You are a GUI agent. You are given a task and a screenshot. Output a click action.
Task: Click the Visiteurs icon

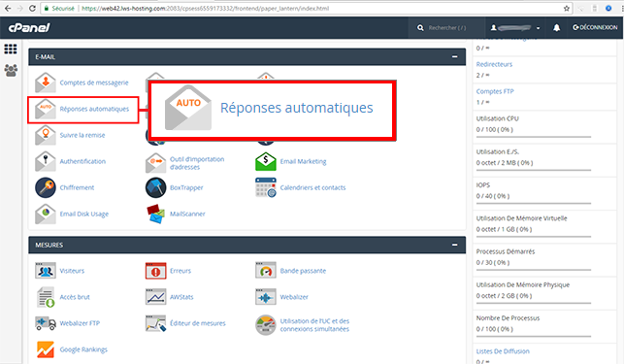46,271
